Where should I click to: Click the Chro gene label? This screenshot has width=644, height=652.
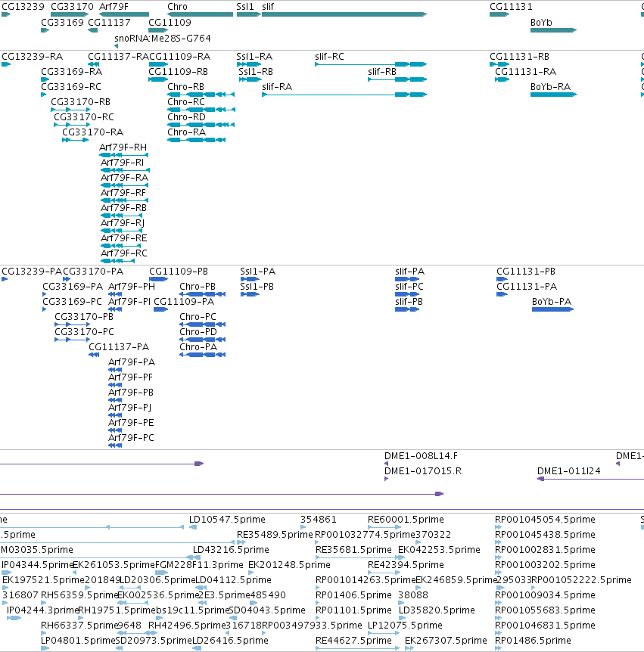(x=177, y=7)
